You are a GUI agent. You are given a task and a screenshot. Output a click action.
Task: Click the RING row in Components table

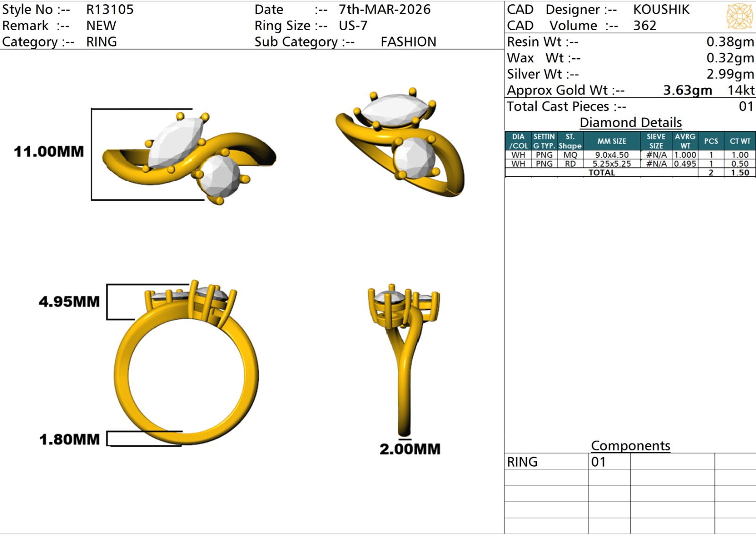[x=522, y=462]
